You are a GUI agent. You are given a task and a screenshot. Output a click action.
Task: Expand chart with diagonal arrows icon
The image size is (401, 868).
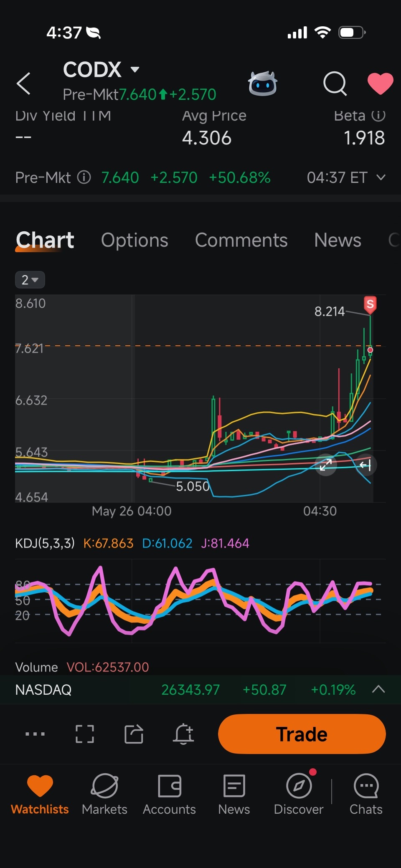[x=325, y=465]
